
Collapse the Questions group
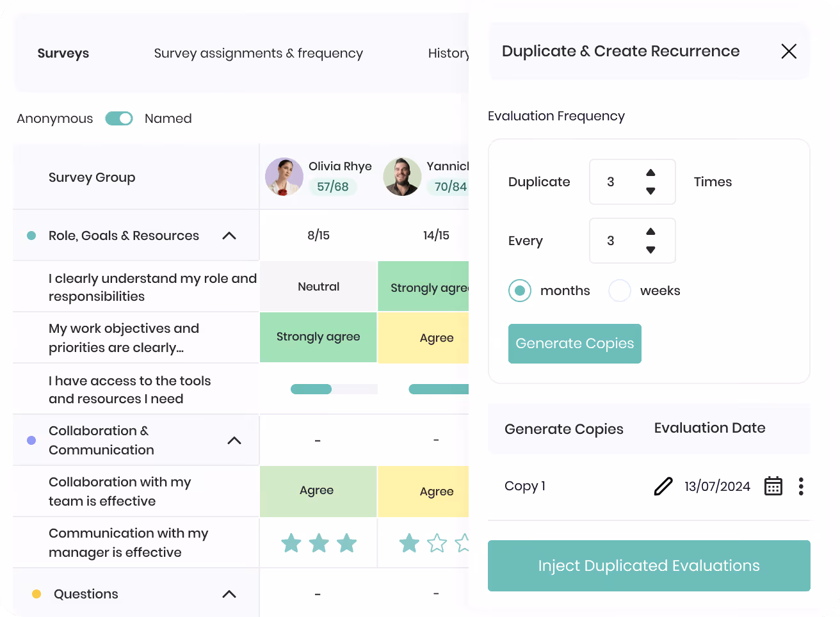click(x=229, y=594)
